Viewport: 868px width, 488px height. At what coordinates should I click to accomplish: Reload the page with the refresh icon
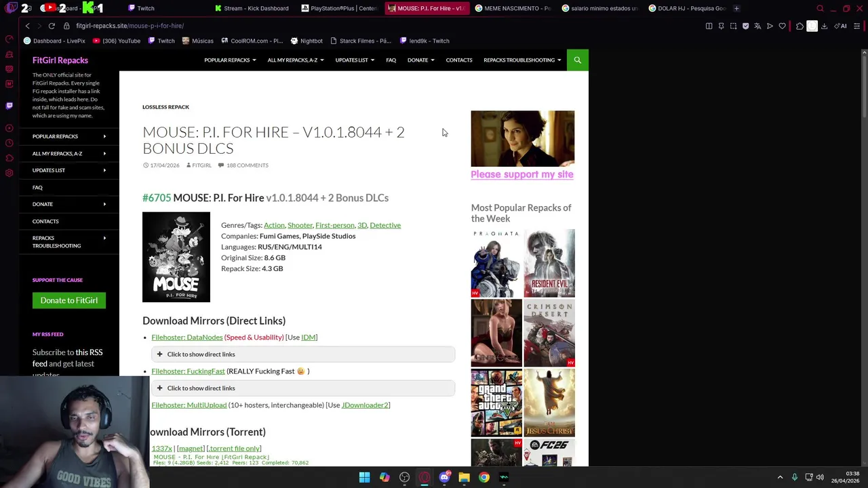click(x=52, y=26)
